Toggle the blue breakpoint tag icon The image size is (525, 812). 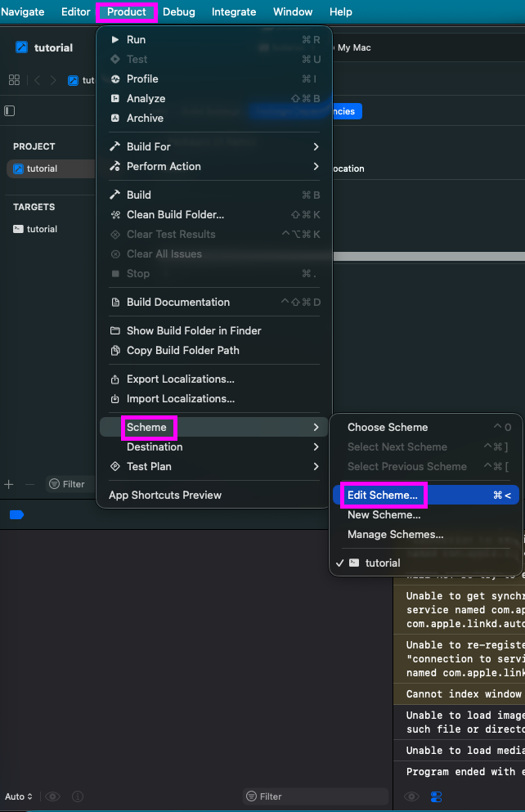point(16,514)
